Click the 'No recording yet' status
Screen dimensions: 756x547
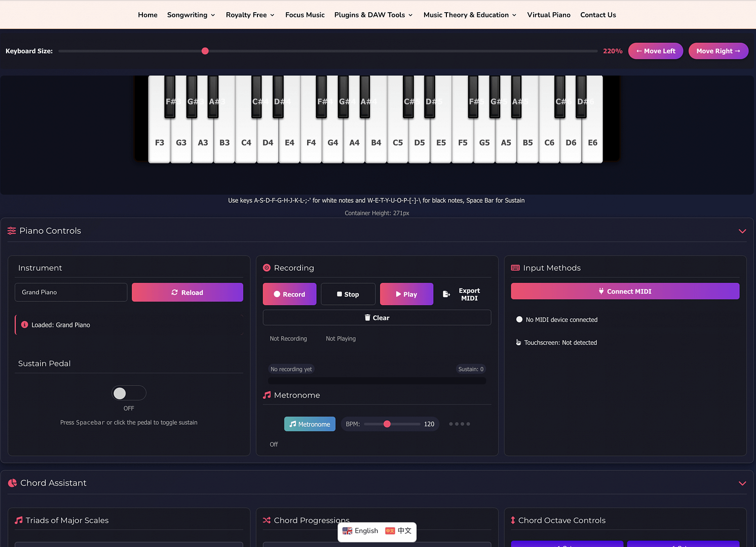(291, 369)
